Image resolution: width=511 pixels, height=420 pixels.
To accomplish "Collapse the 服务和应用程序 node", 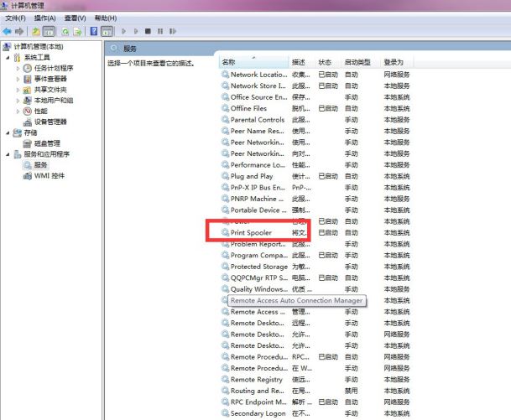I will [x=8, y=154].
